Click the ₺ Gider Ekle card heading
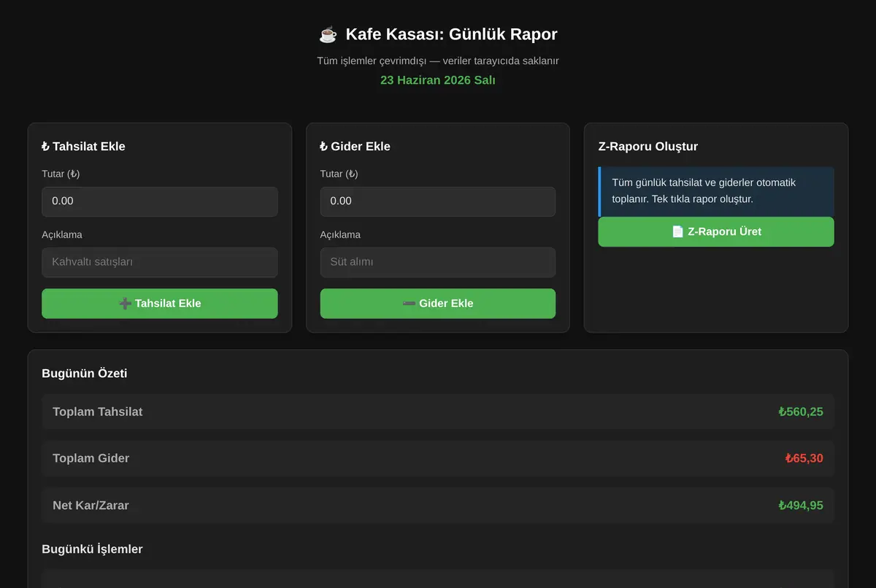 (x=356, y=147)
